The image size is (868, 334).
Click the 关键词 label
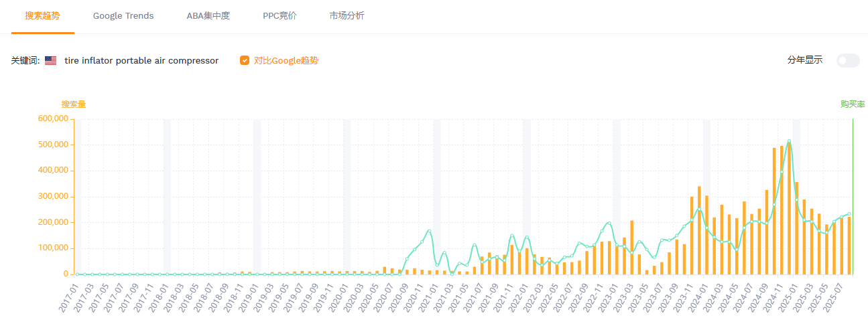click(x=25, y=60)
